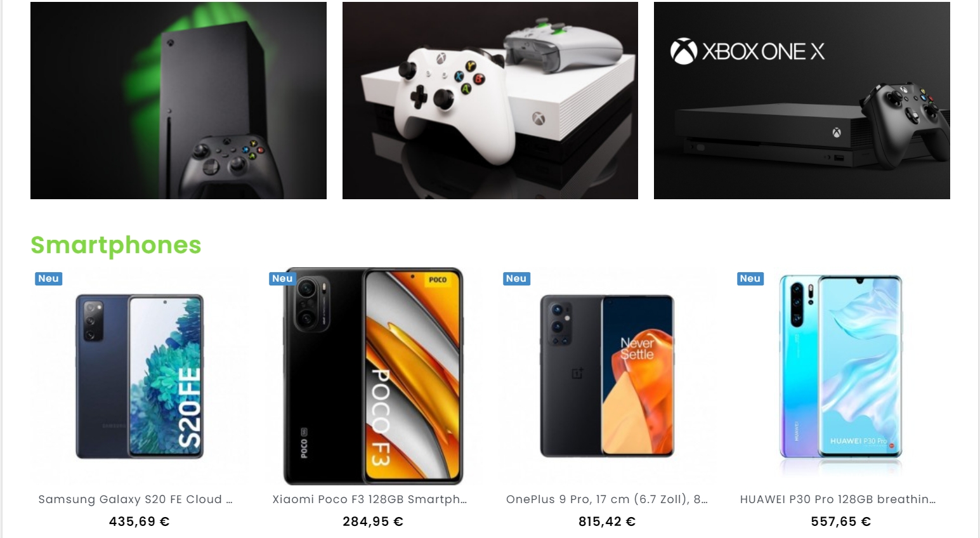The height and width of the screenshot is (538, 980).
Task: Open the white Xbox One S banner
Action: coord(490,100)
